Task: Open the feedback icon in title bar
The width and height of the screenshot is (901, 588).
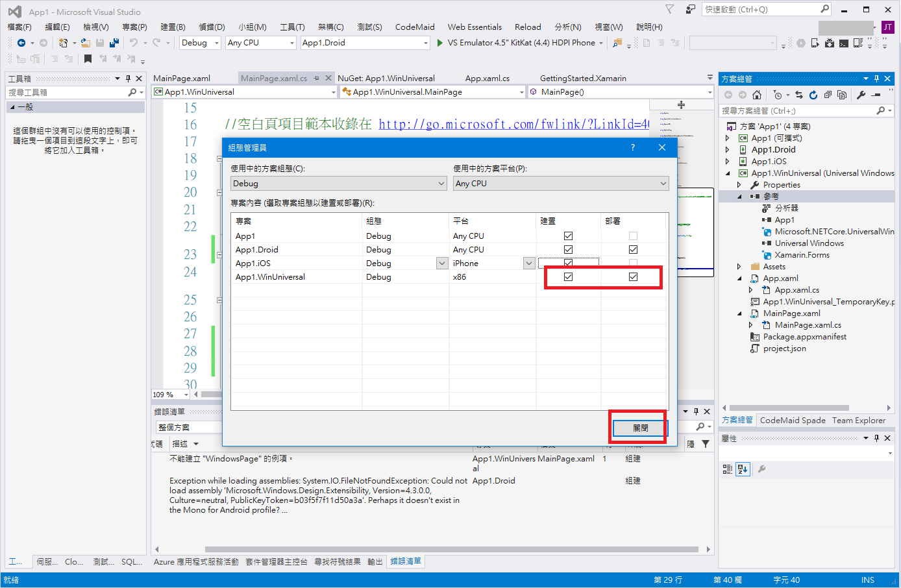Action: [691, 9]
